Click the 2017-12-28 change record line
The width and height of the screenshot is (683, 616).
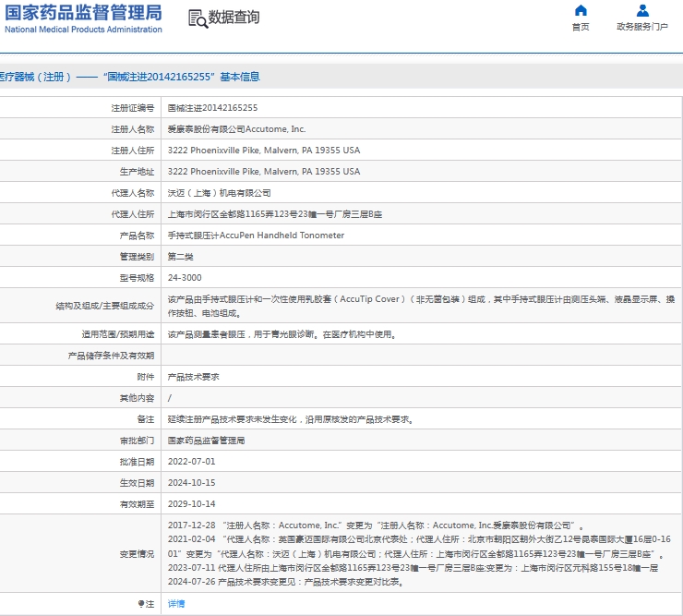tap(376, 525)
